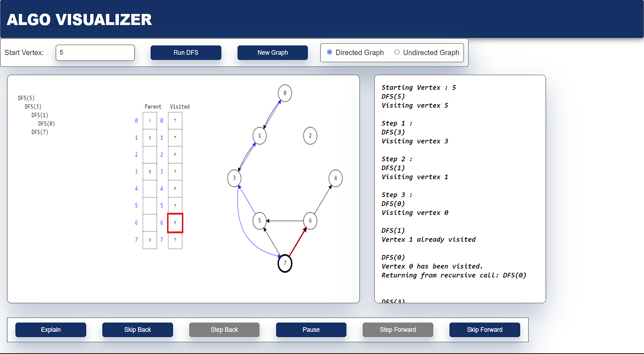Click 'Visiting vertex 3' log line
Image resolution: width=644 pixels, height=354 pixels.
click(x=415, y=141)
